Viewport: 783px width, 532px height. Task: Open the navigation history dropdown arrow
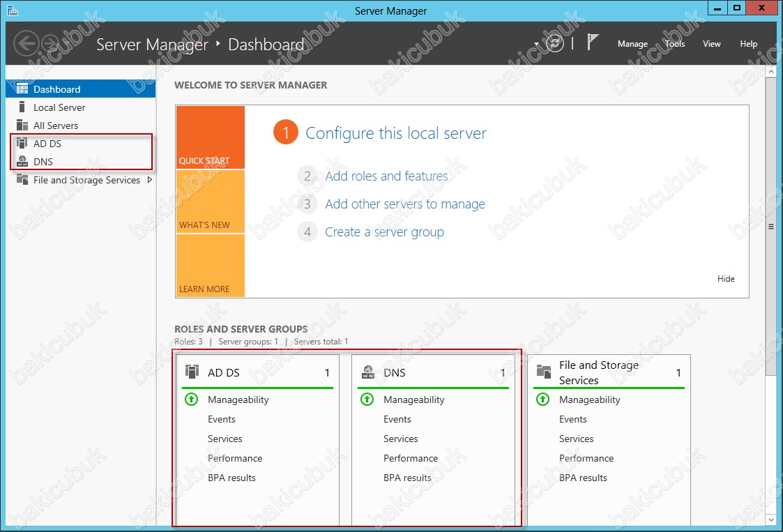click(537, 44)
